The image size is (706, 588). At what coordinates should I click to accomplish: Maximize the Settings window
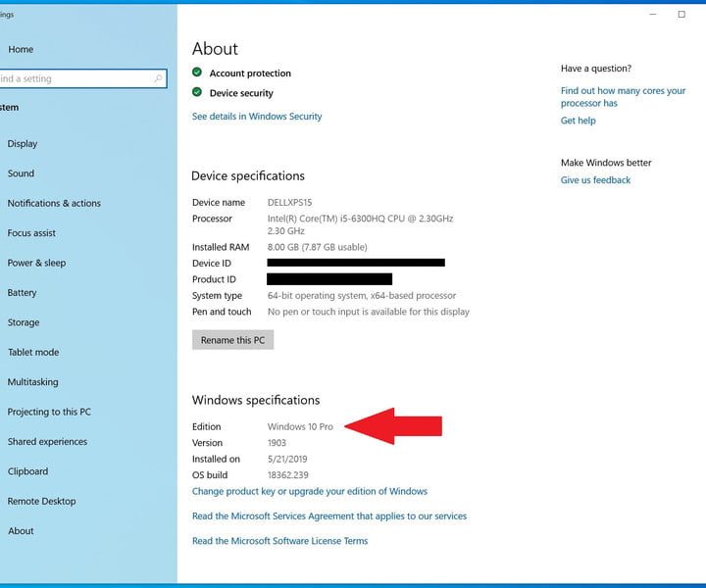click(681, 15)
